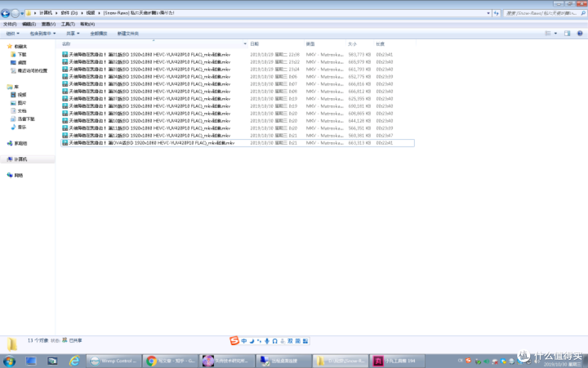Open the 查看(V) menu

point(48,24)
